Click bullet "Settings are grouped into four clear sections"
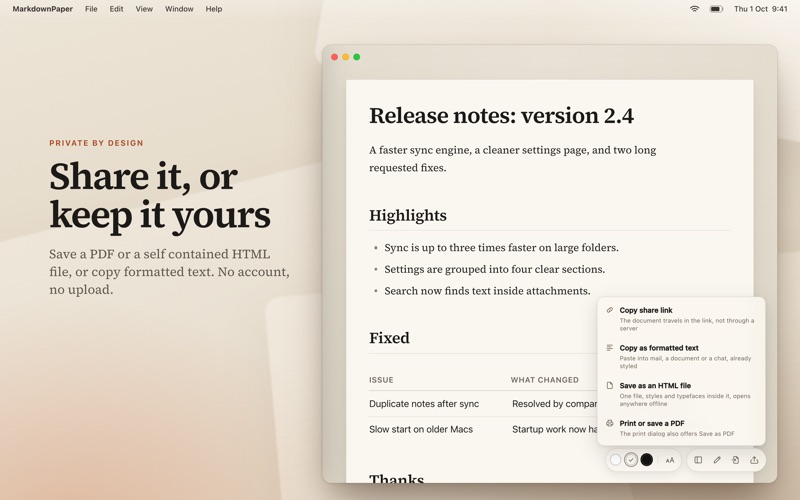 pos(494,269)
